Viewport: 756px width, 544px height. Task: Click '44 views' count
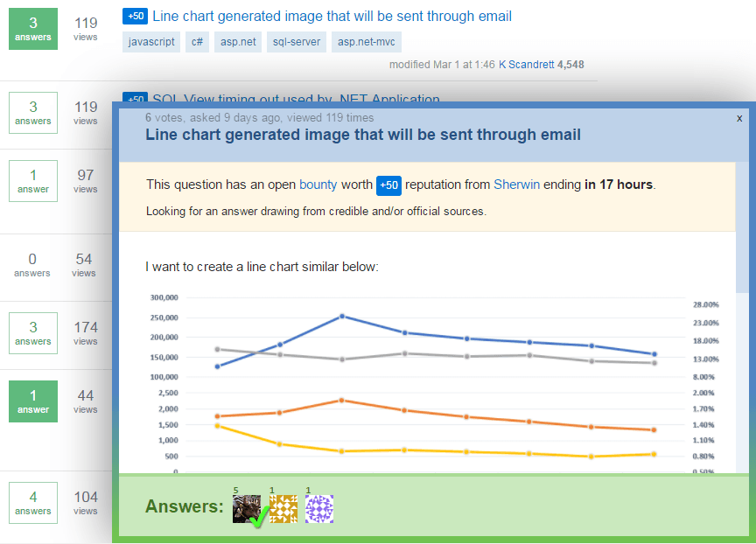(x=86, y=401)
